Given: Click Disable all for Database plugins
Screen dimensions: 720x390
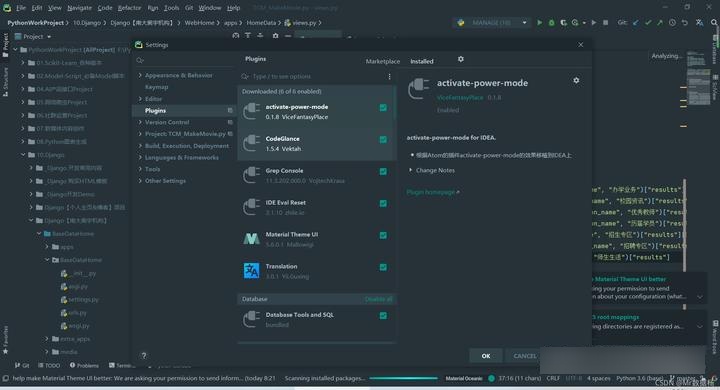Looking at the screenshot, I should coord(378,299).
